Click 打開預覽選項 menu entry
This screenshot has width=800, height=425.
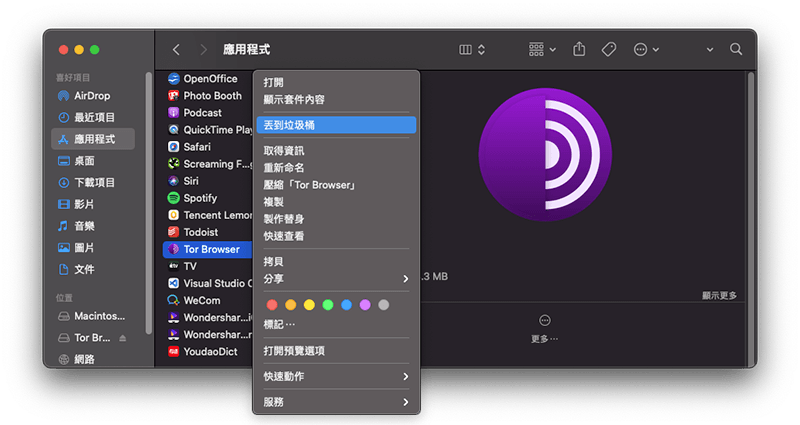294,351
